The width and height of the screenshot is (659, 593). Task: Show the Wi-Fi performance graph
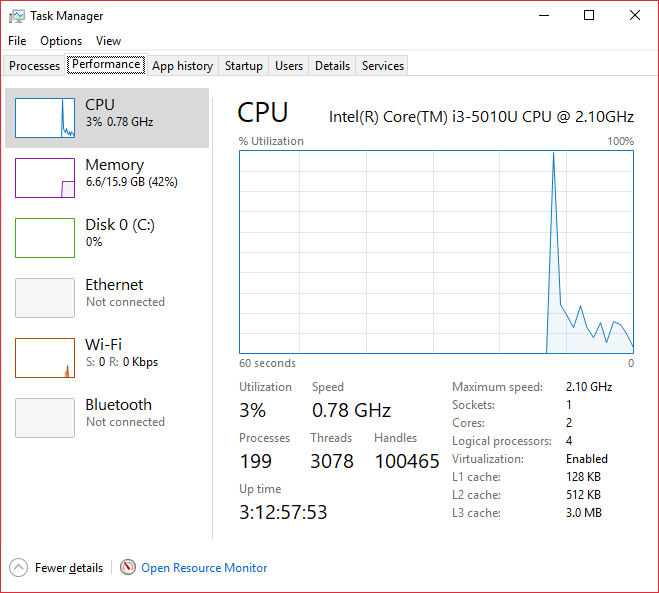(45, 358)
